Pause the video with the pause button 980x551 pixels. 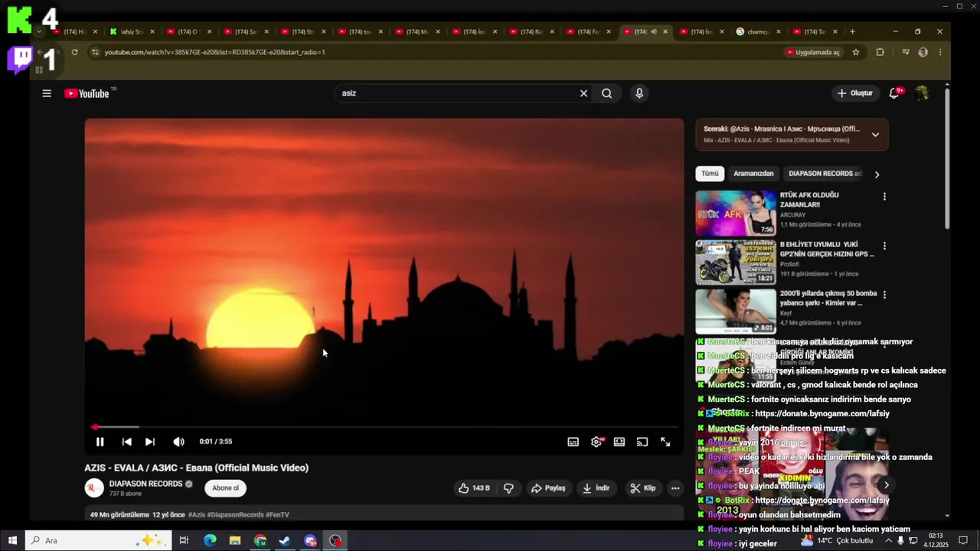(x=100, y=442)
